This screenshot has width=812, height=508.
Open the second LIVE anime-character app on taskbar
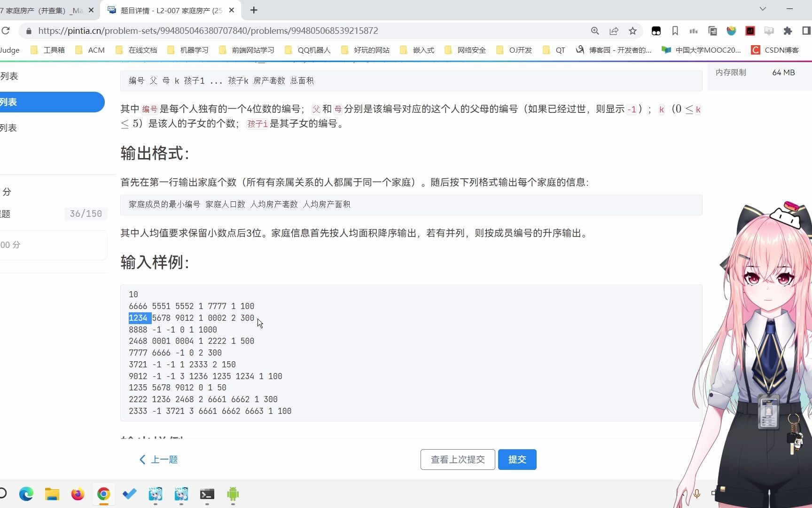[x=181, y=494]
